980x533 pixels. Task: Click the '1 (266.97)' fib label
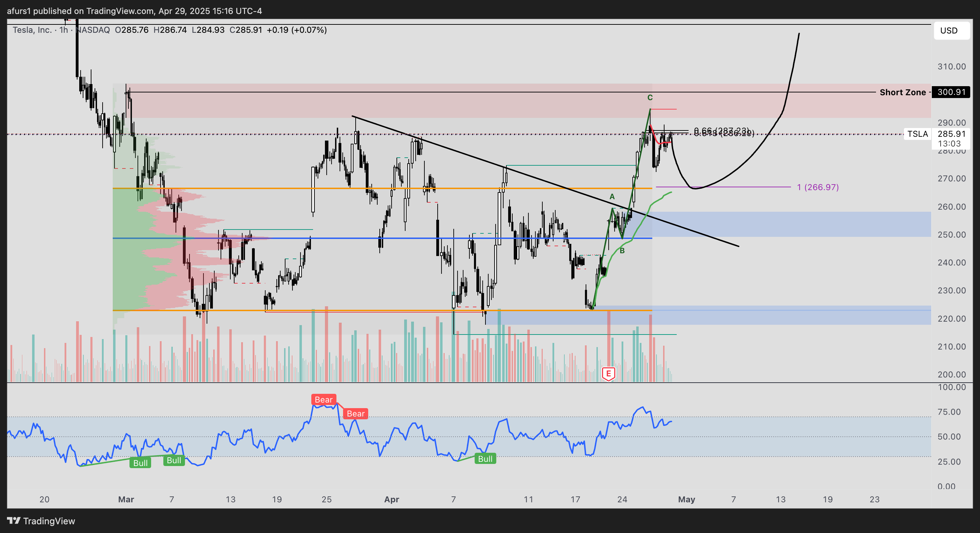click(x=818, y=187)
